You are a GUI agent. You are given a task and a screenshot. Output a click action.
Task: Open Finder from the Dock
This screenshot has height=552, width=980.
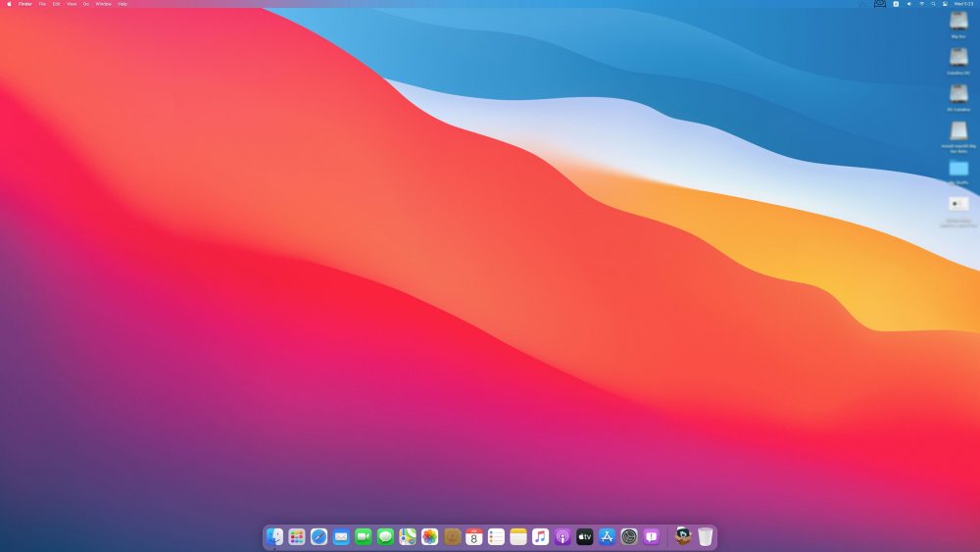pyautogui.click(x=274, y=536)
